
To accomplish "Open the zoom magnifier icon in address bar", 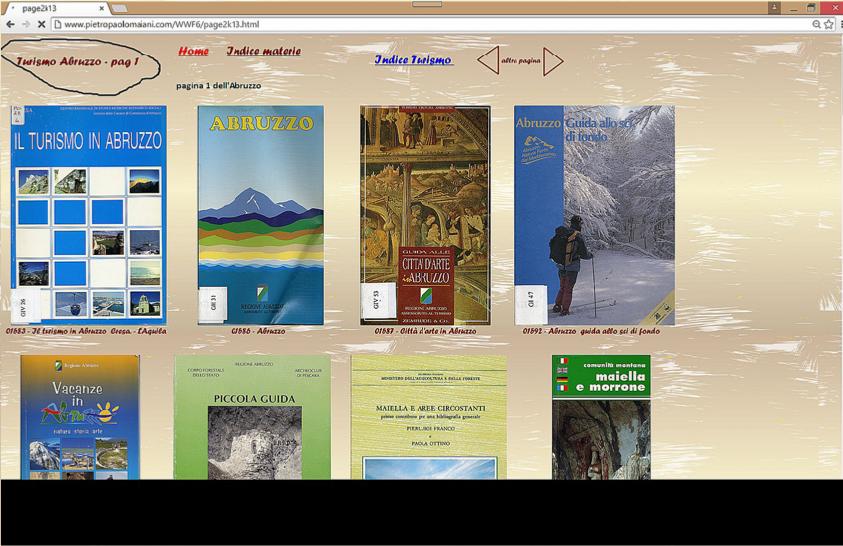I will [816, 24].
